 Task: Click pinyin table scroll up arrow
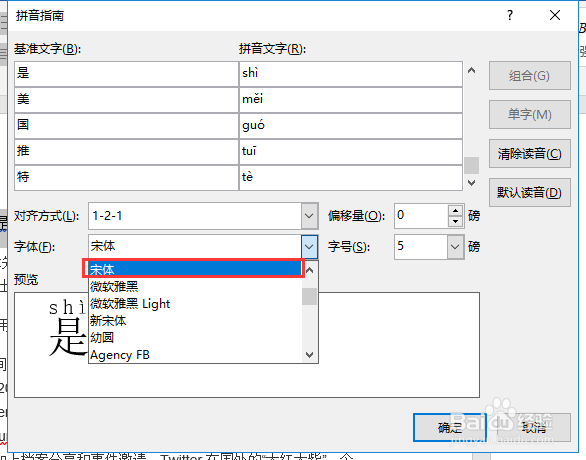click(x=472, y=70)
